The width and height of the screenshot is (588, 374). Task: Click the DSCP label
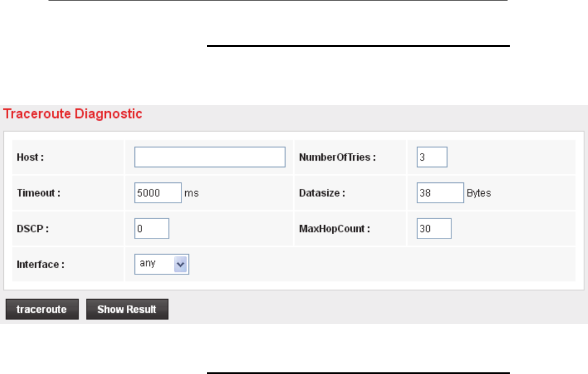click(x=33, y=229)
